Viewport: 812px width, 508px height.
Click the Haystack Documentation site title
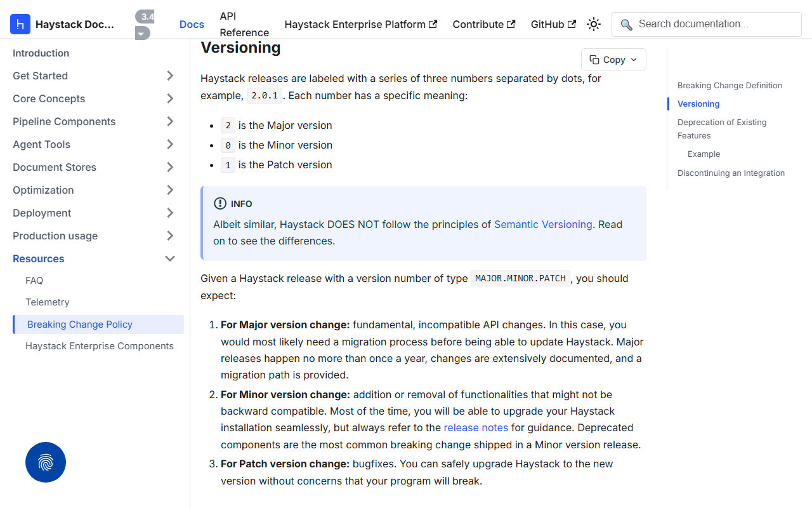pos(75,24)
